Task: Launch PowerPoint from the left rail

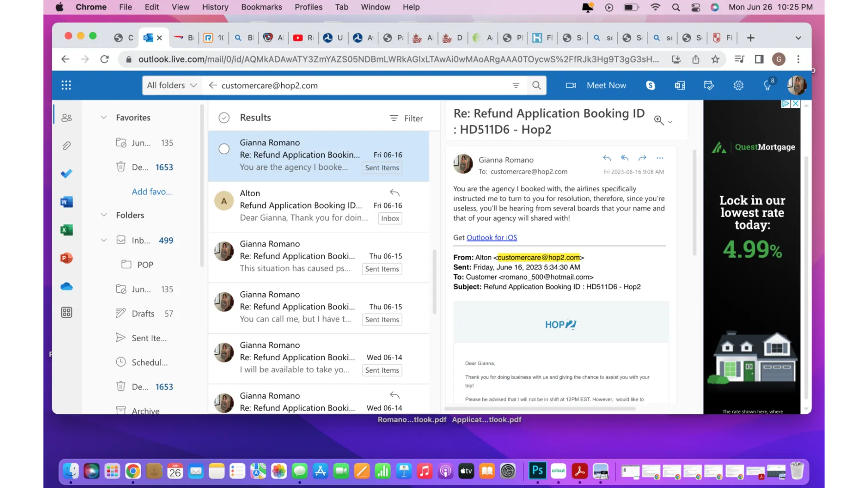Action: [x=66, y=258]
